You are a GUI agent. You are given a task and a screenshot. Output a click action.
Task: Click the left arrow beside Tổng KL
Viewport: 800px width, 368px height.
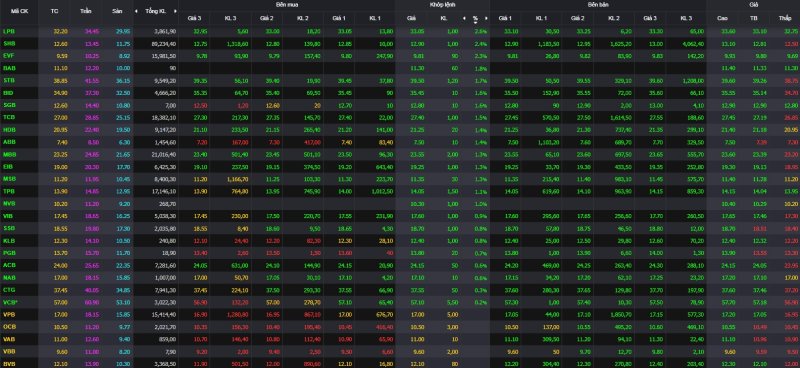pyautogui.click(x=136, y=11)
